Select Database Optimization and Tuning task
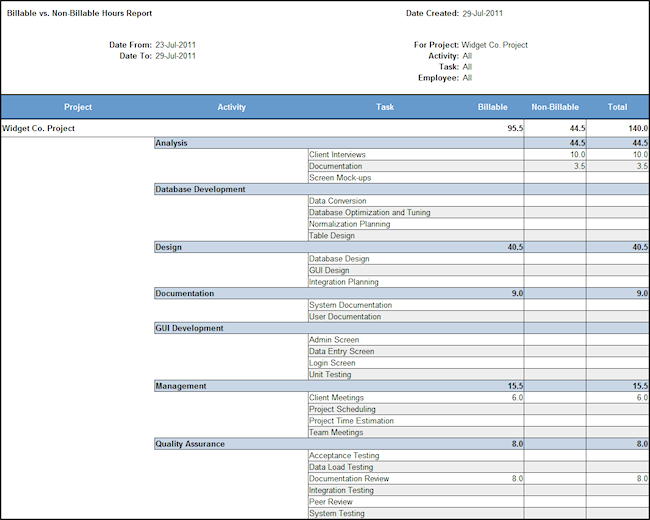The height and width of the screenshot is (520, 650). [x=370, y=212]
